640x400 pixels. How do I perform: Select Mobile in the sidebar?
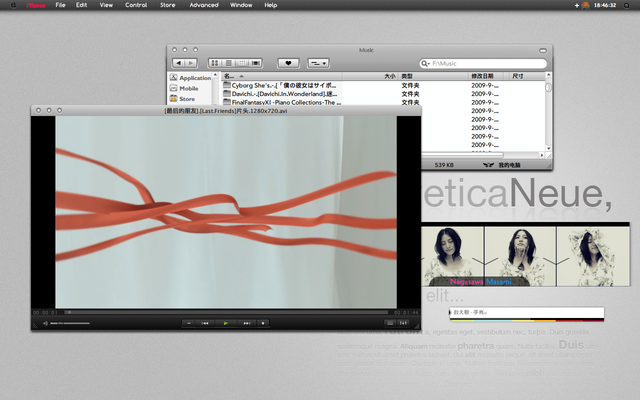click(184, 88)
